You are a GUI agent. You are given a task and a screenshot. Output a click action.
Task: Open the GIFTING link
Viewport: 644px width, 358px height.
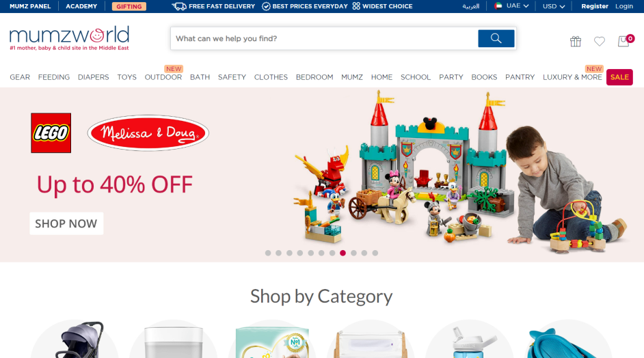[129, 6]
